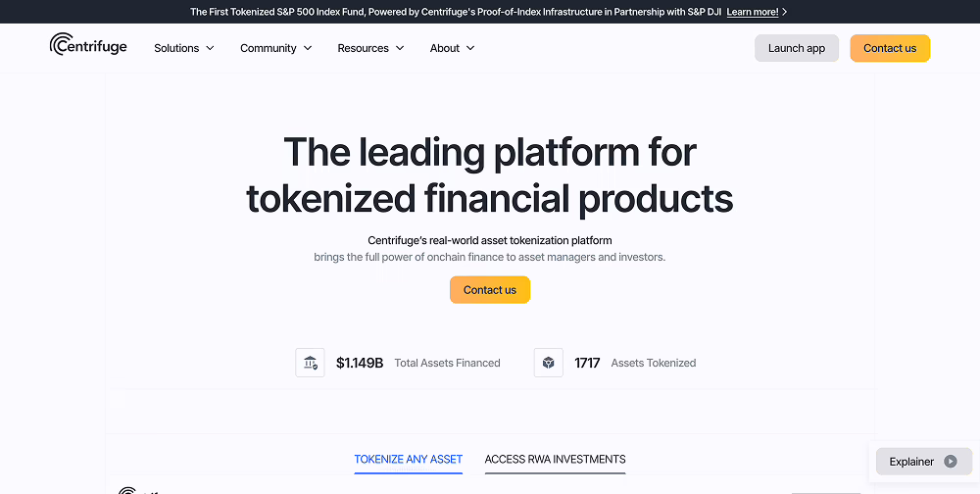Click the Centrifuge logo in header
This screenshot has width=980, height=494.
click(88, 46)
